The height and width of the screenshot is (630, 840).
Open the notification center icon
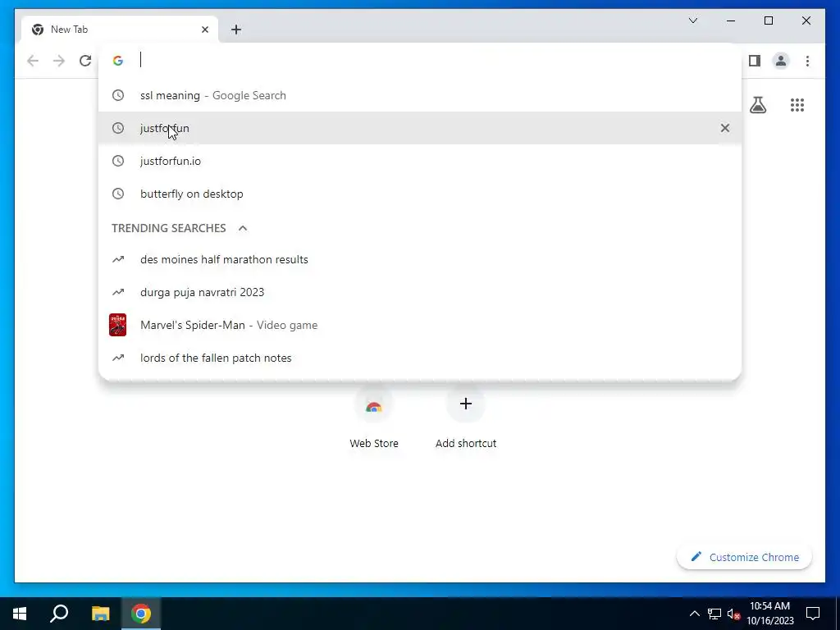[x=813, y=614]
